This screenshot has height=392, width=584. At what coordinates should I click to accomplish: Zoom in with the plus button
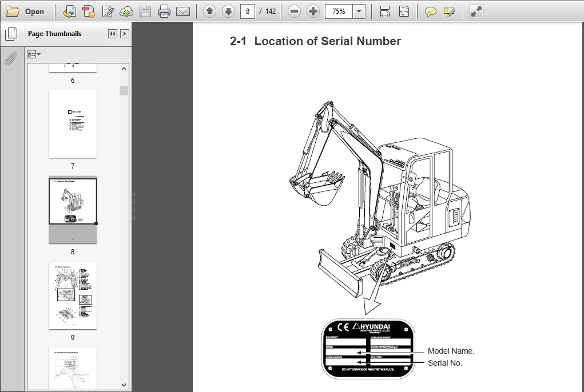(x=313, y=11)
